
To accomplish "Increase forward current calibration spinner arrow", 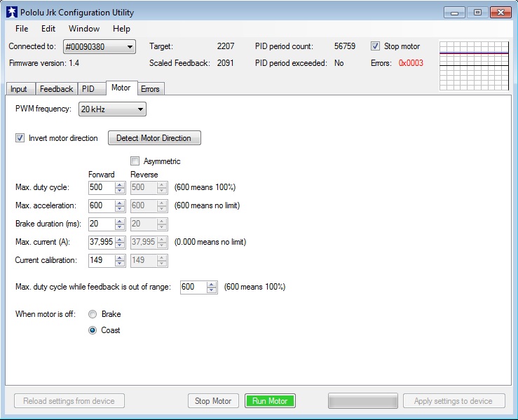I will point(118,257).
